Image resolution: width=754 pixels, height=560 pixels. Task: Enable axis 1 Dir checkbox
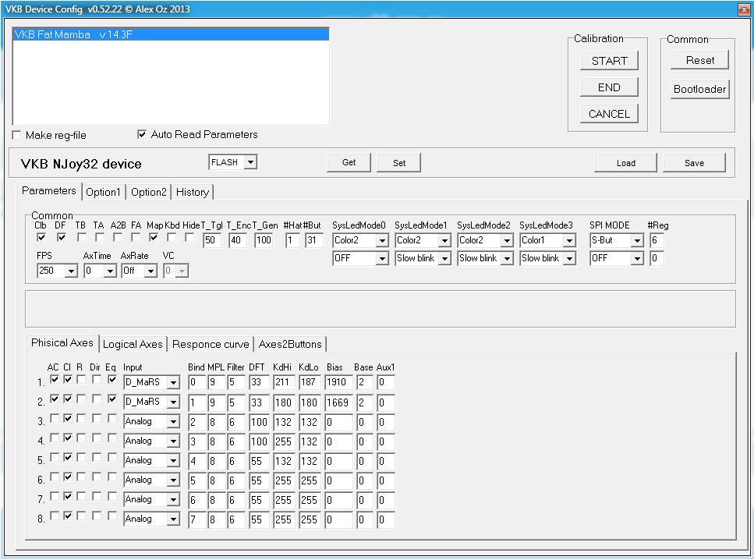tap(96, 380)
